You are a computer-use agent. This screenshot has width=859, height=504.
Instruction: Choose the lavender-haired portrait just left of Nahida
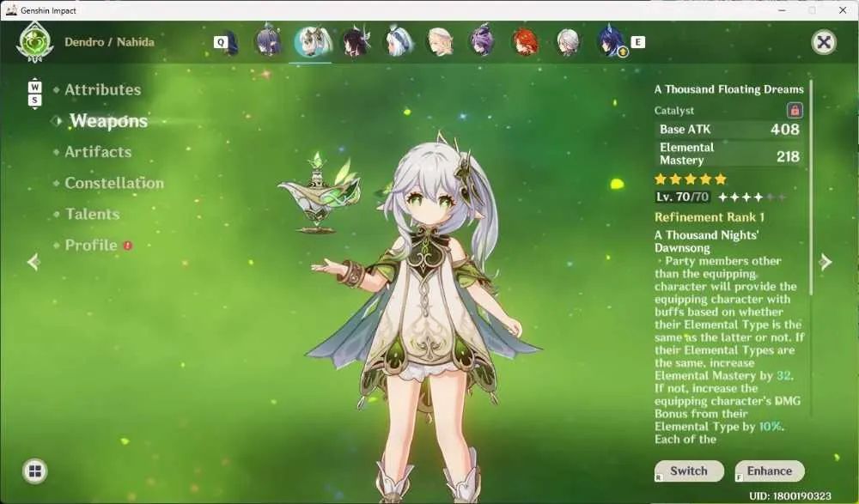click(268, 42)
